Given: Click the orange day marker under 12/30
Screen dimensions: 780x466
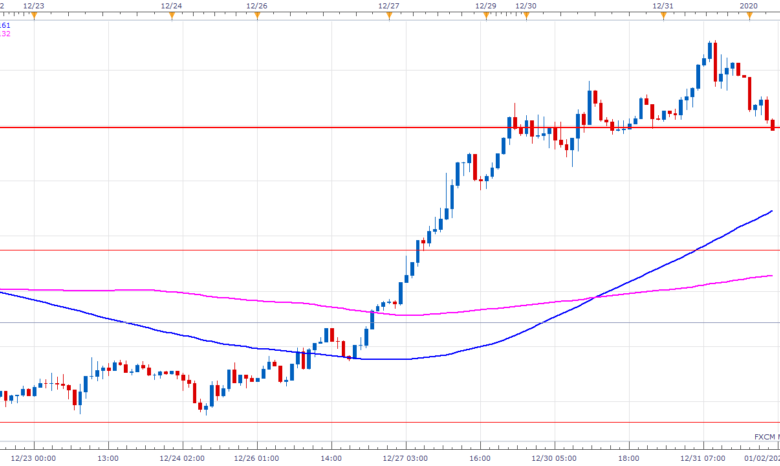Looking at the screenshot, I should point(526,16).
